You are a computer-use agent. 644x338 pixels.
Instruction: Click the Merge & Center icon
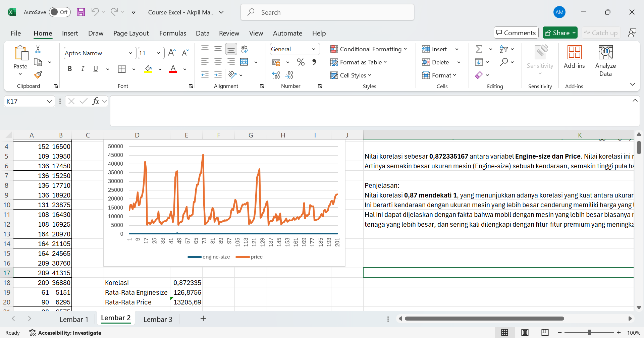pos(244,62)
